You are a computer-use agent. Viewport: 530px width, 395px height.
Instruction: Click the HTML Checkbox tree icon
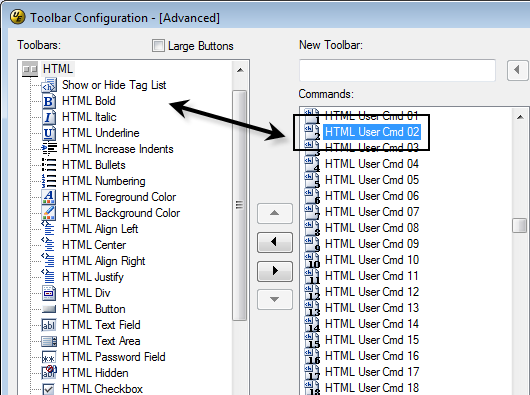pos(49,389)
